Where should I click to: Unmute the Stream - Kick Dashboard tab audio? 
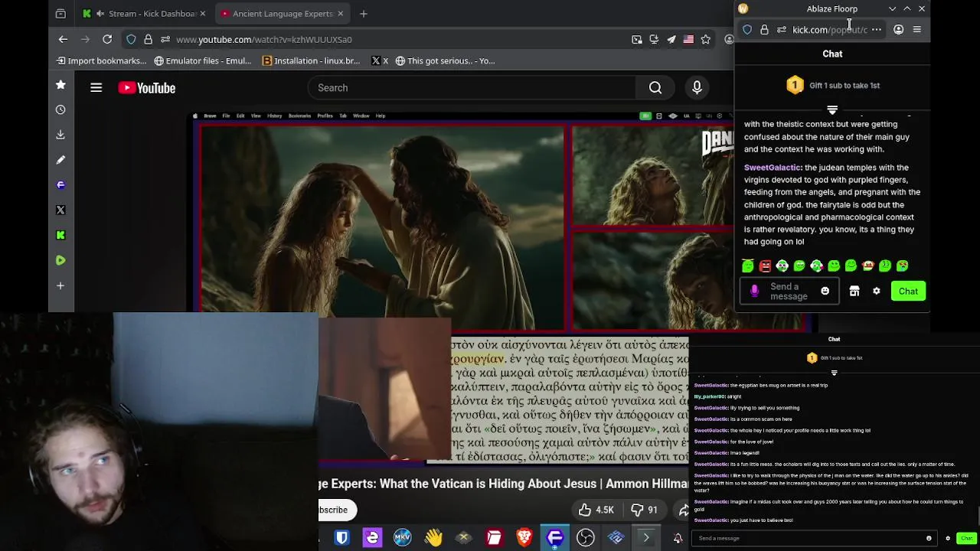click(x=100, y=13)
